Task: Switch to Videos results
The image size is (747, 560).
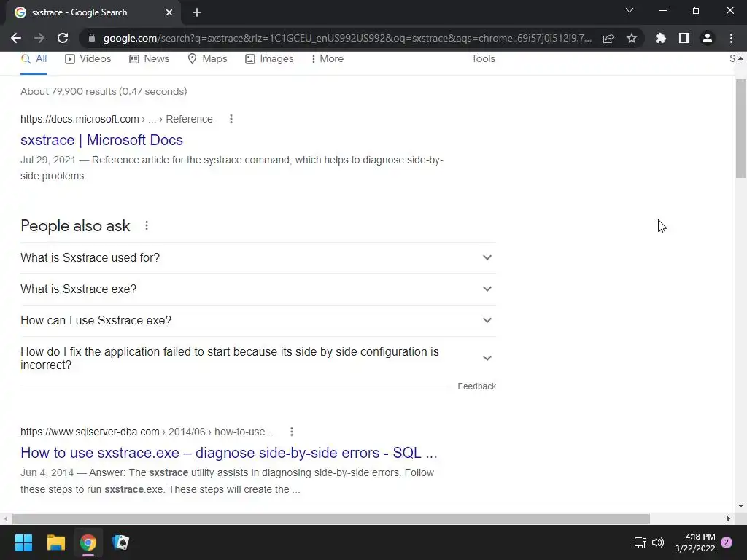Action: click(88, 59)
